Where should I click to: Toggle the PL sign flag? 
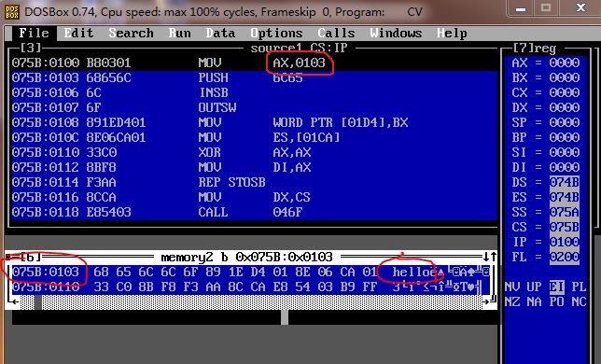(x=580, y=287)
